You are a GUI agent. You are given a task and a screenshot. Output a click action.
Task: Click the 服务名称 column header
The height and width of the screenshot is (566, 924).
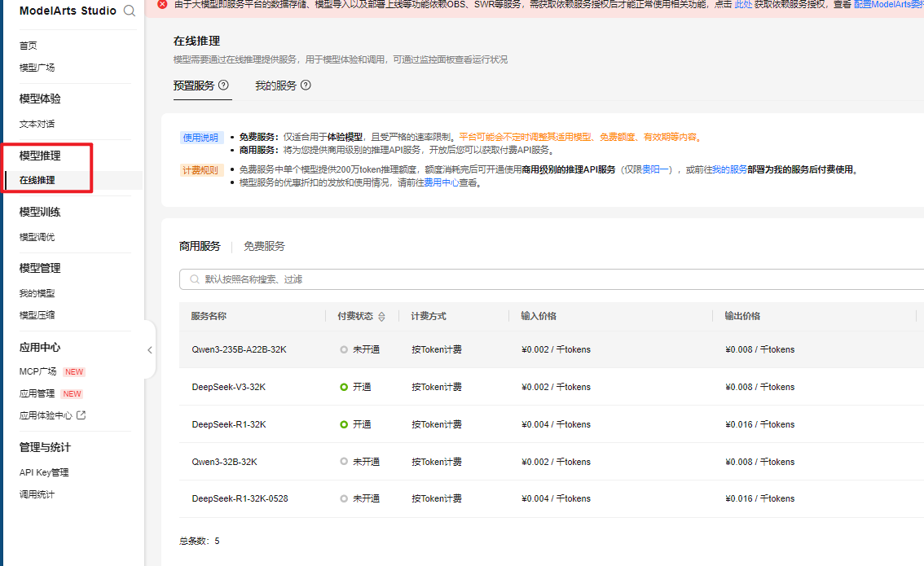pyautogui.click(x=209, y=316)
